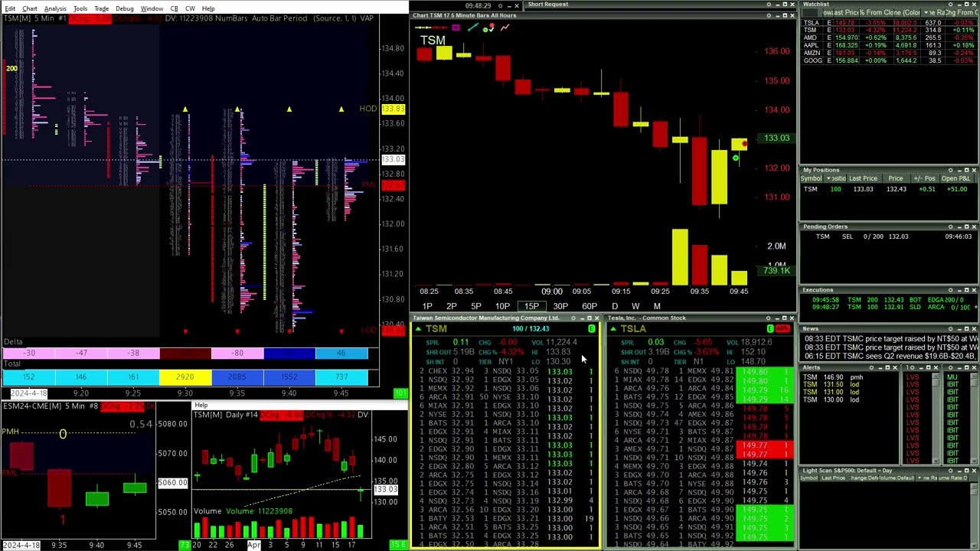980x551 pixels.
Task: Click the green up triangle beside TSM symbol
Action: (x=418, y=329)
